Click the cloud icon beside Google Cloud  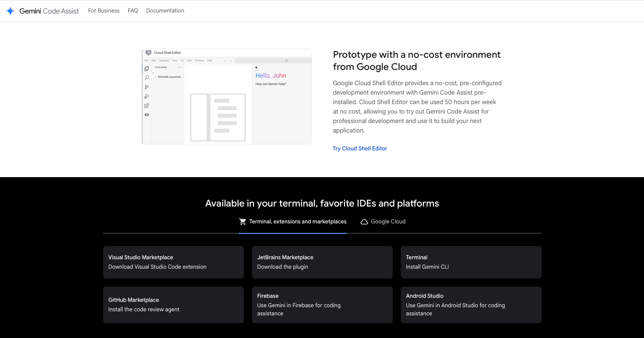[x=364, y=222]
